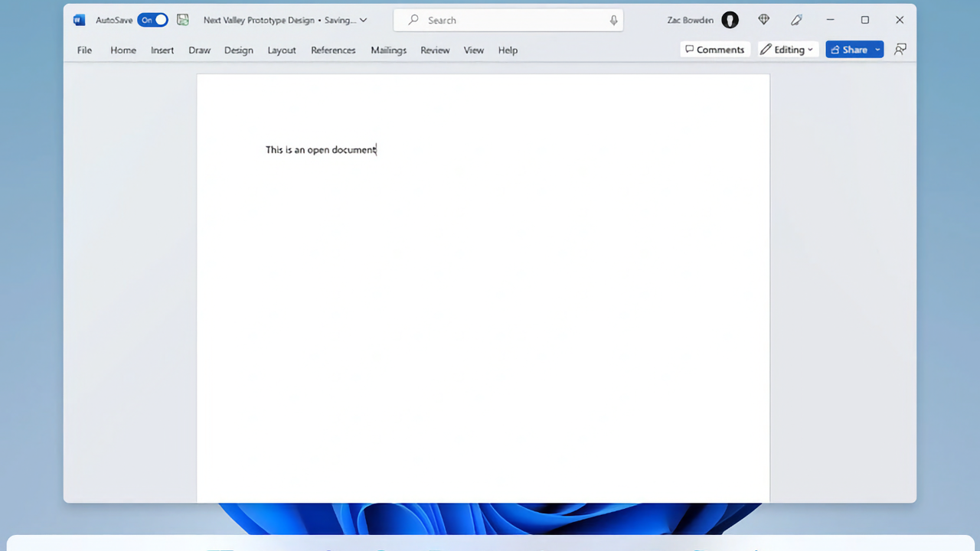Open the Draw tab
The height and width of the screenshot is (551, 980).
click(x=199, y=51)
